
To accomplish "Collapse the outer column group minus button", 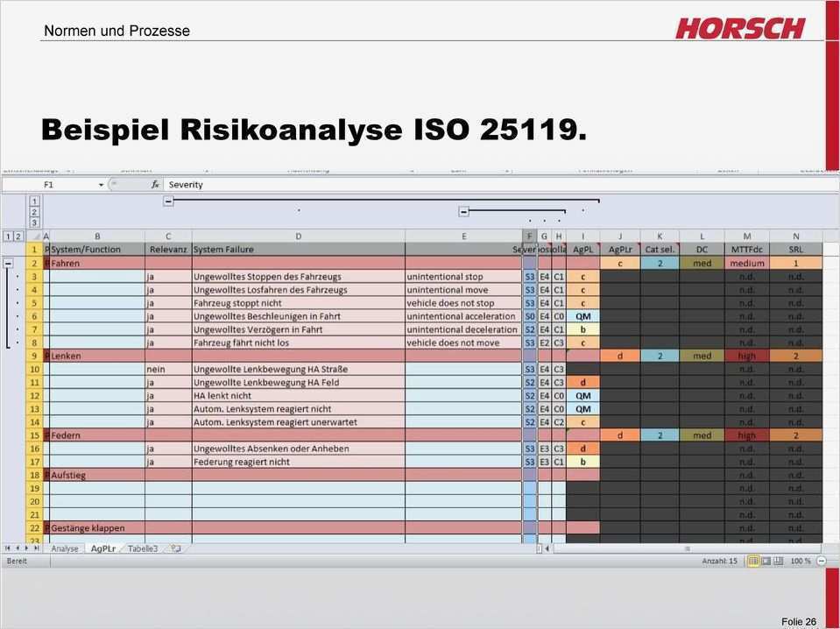I will [168, 201].
